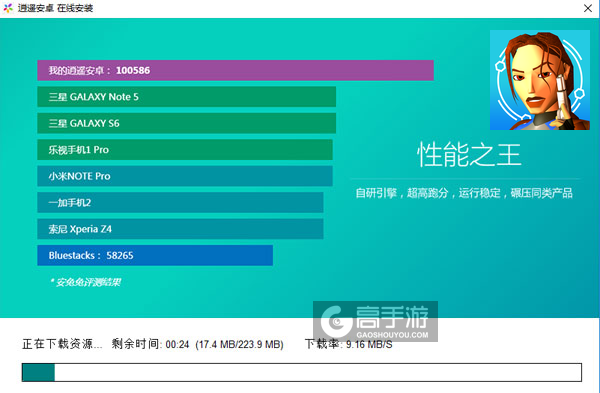Viewport: 600px width, 393px height.
Task: Select the 一加手机2 bar
Action: coord(180,202)
